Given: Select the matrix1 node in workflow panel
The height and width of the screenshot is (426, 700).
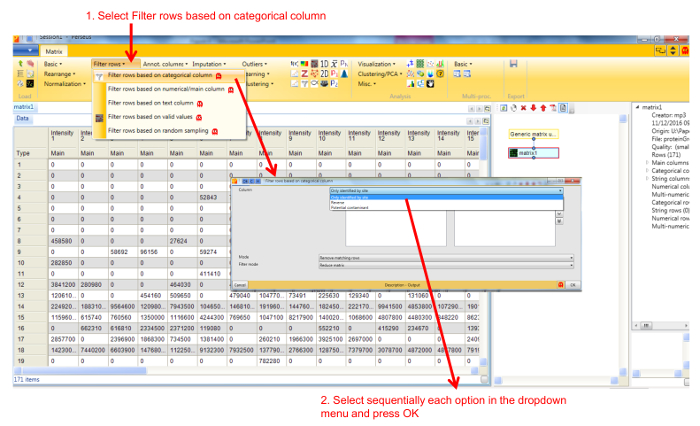Looking at the screenshot, I should tap(531, 153).
